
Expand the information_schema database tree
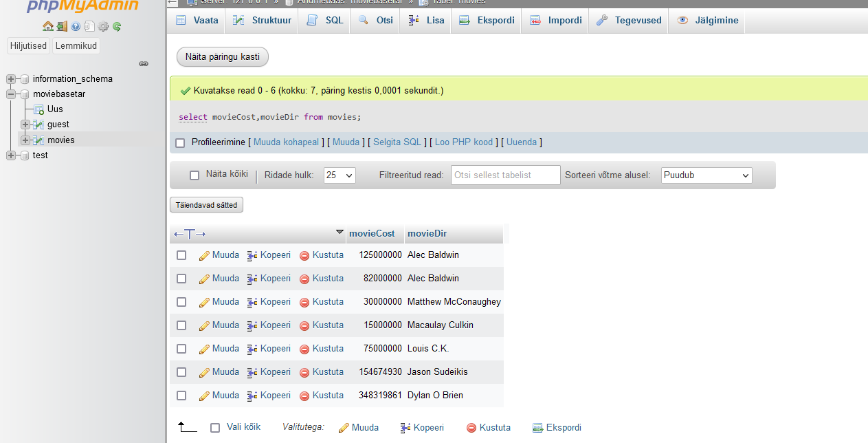[x=11, y=79]
